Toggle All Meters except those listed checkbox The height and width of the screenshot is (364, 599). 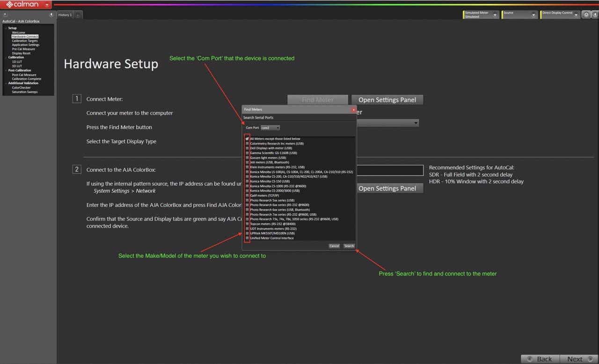tap(247, 139)
